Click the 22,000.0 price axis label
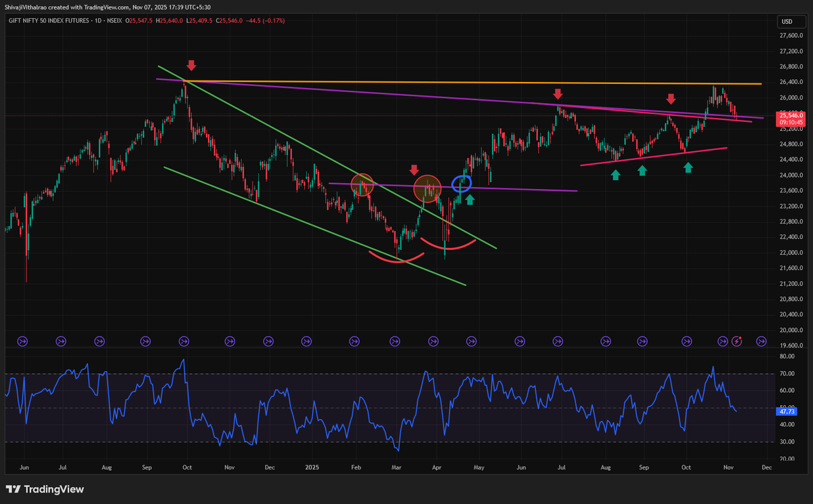813x504 pixels. tap(791, 253)
